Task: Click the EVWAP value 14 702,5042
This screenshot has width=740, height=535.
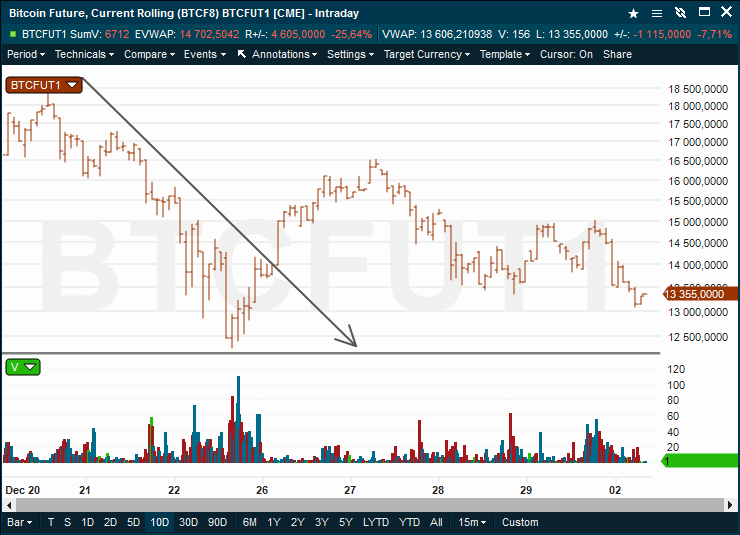Action: (209, 34)
